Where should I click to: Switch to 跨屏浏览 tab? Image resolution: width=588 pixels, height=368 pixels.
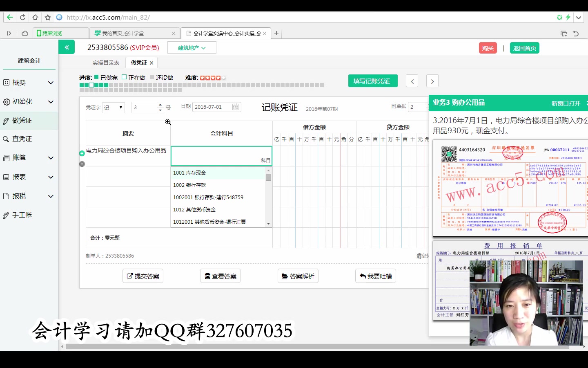tap(60, 33)
